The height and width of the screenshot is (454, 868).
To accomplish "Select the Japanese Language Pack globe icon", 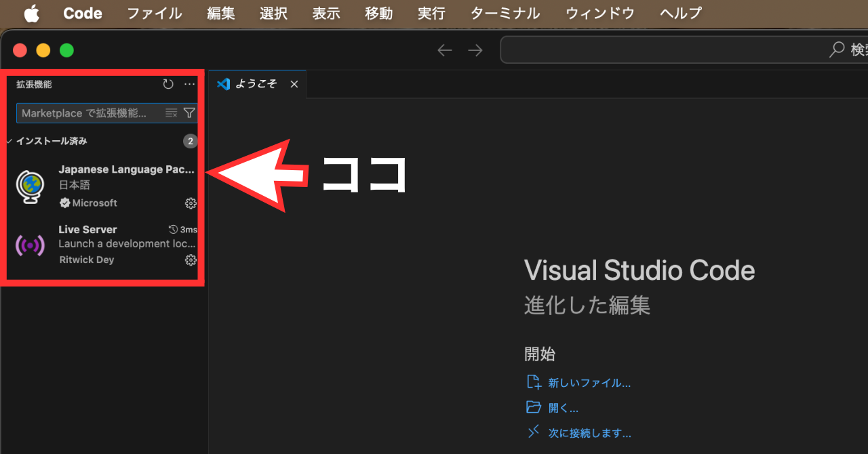I will pos(30,185).
